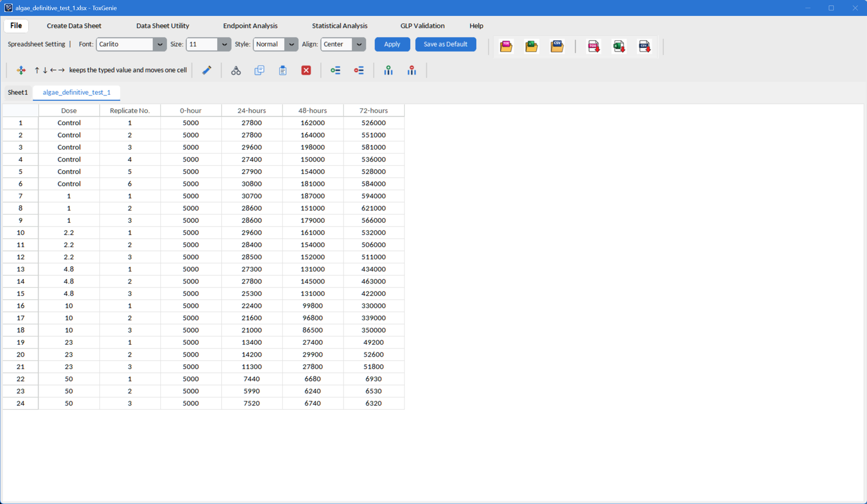Image resolution: width=867 pixels, height=504 pixels.
Task: Select the 72-hours column header
Action: [x=374, y=111]
